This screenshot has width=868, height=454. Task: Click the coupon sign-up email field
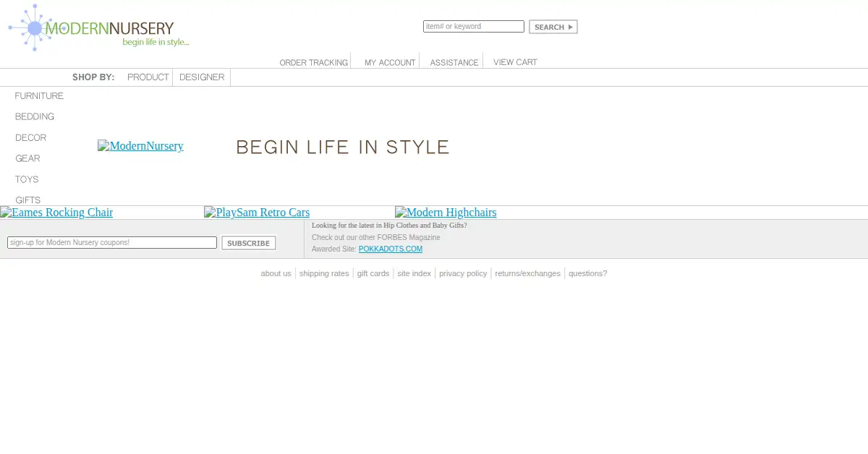pos(112,243)
